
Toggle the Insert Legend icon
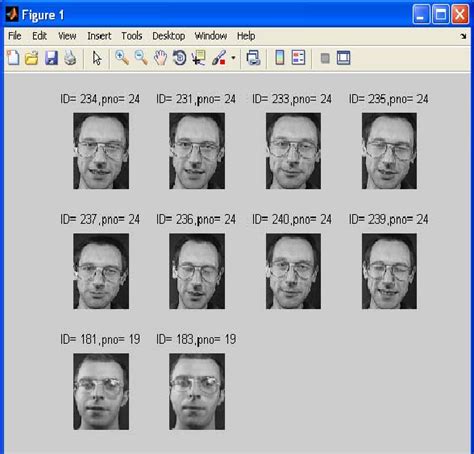(298, 58)
